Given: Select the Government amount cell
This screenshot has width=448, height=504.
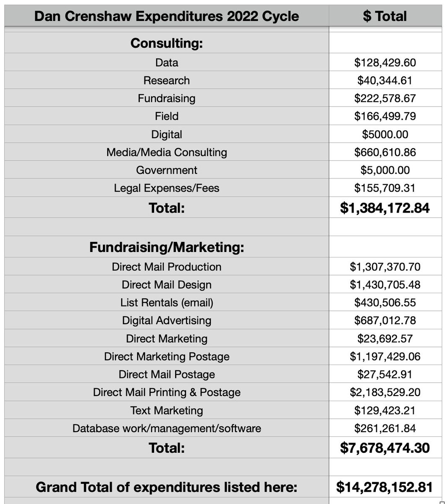Looking at the screenshot, I should [385, 170].
